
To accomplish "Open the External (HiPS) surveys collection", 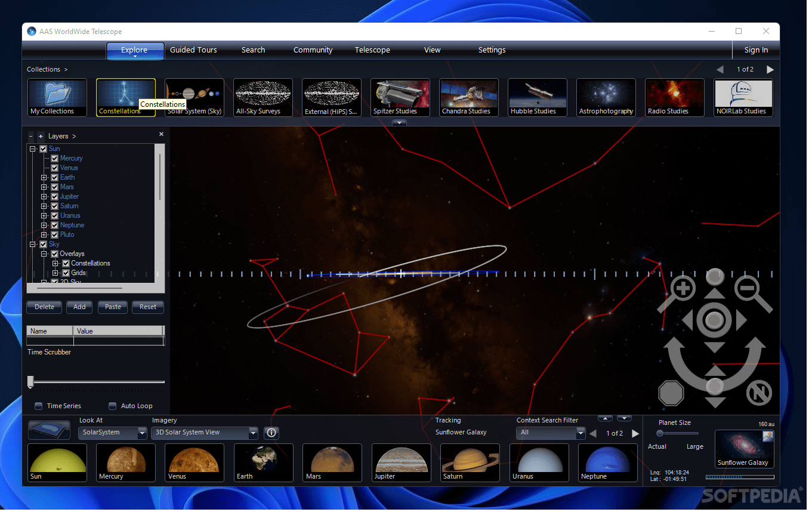I will [x=332, y=98].
